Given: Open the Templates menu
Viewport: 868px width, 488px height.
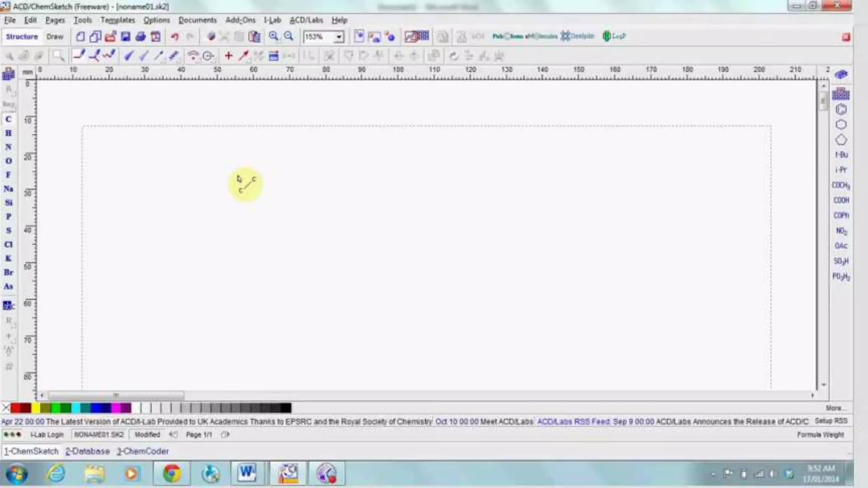Looking at the screenshot, I should [117, 20].
